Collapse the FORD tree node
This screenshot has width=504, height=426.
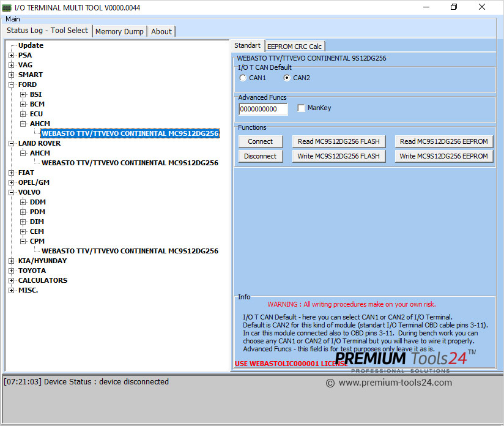[11, 84]
